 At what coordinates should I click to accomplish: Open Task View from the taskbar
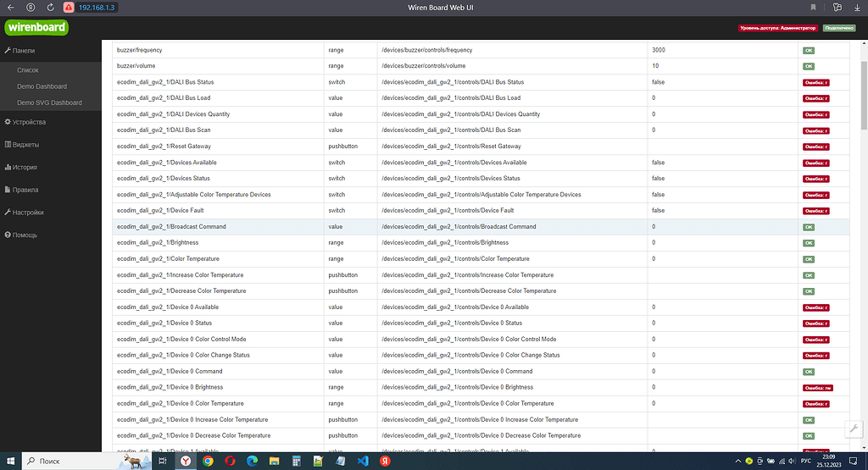click(162, 461)
